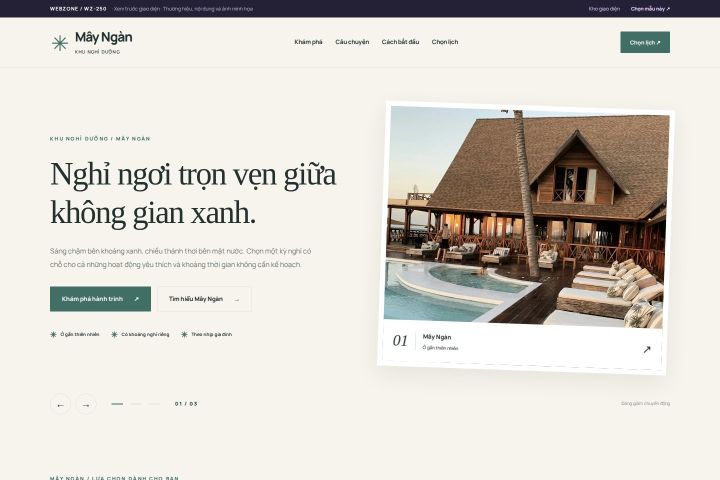The height and width of the screenshot is (480, 720).
Task: Click the green Chọn lịch button
Action: pos(645,42)
